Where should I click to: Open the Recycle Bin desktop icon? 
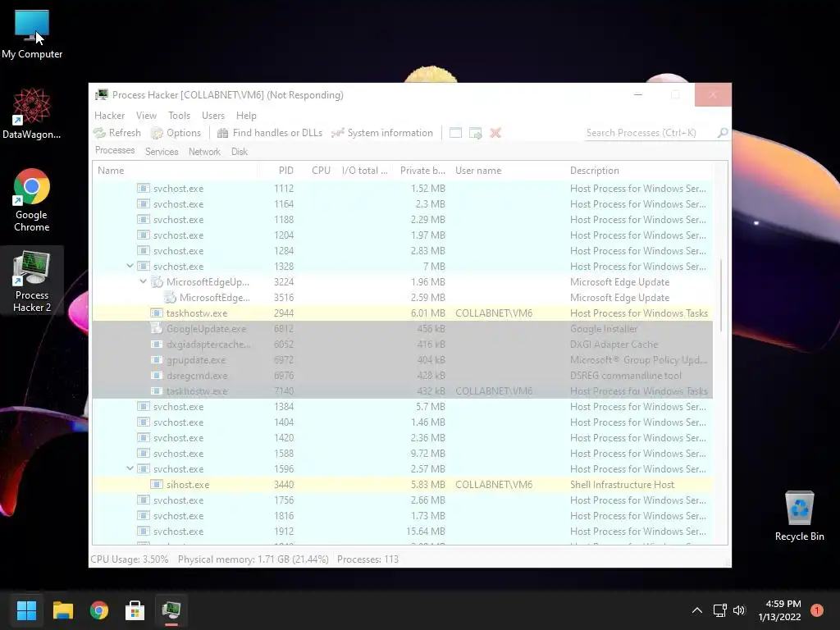click(799, 517)
